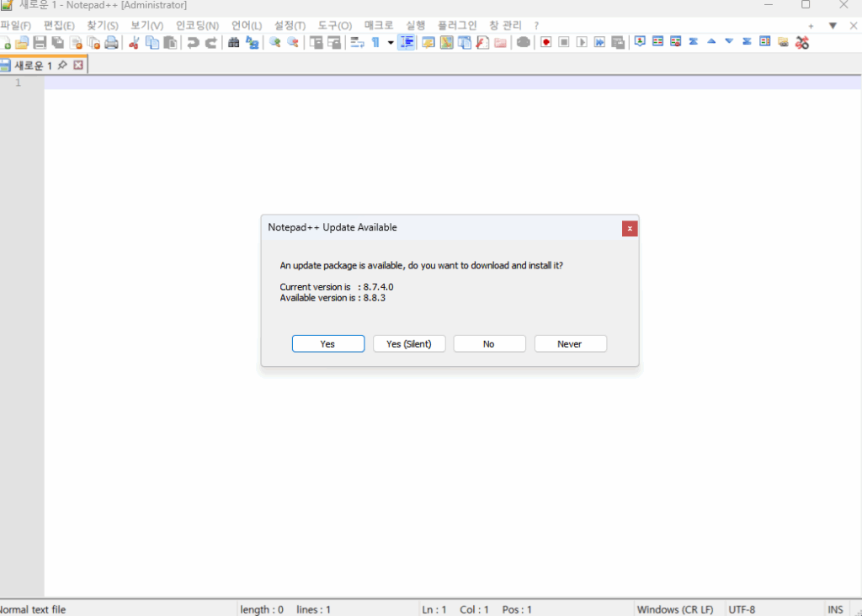This screenshot has width=862, height=616.
Task: Open the 인코딩(N) menu
Action: [197, 26]
